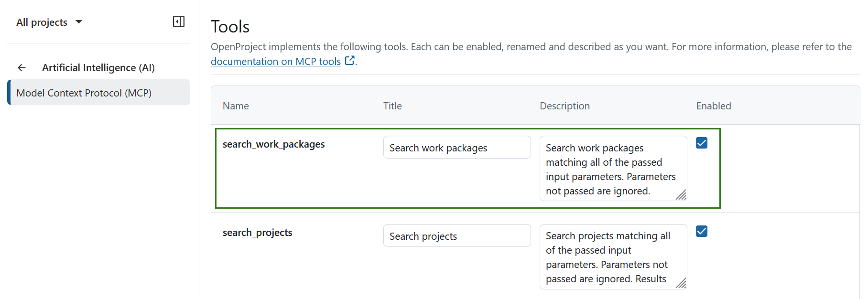Open the All projects dropdown

[x=49, y=22]
